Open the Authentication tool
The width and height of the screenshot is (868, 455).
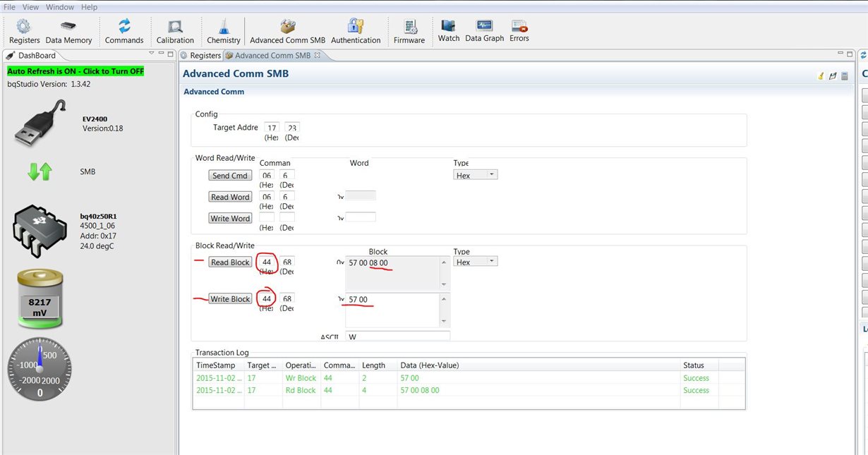pyautogui.click(x=356, y=32)
